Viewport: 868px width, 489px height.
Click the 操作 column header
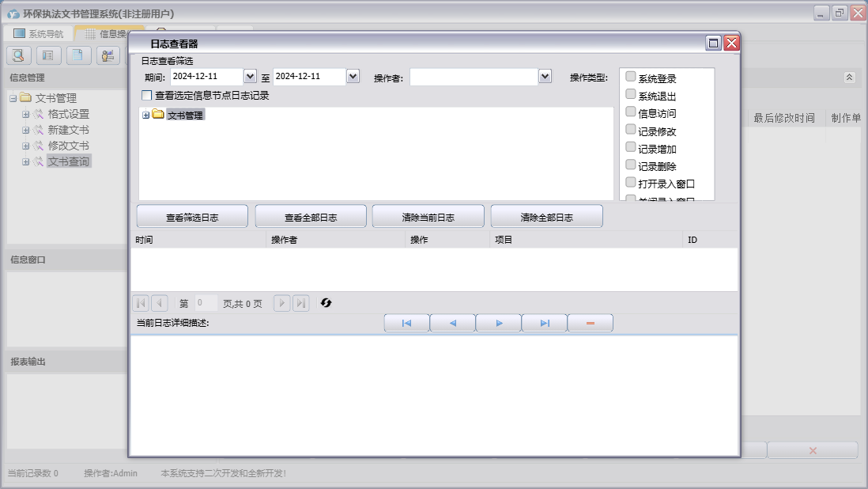point(448,240)
